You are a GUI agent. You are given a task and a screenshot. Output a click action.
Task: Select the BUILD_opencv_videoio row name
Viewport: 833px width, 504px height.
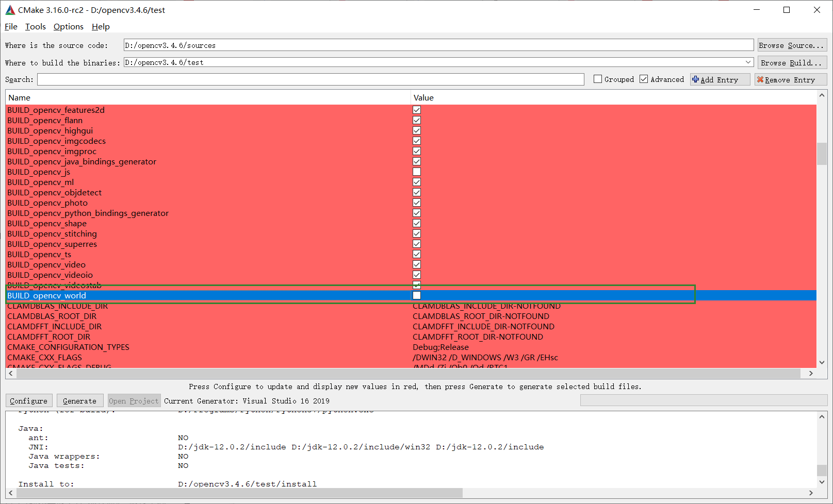(50, 275)
